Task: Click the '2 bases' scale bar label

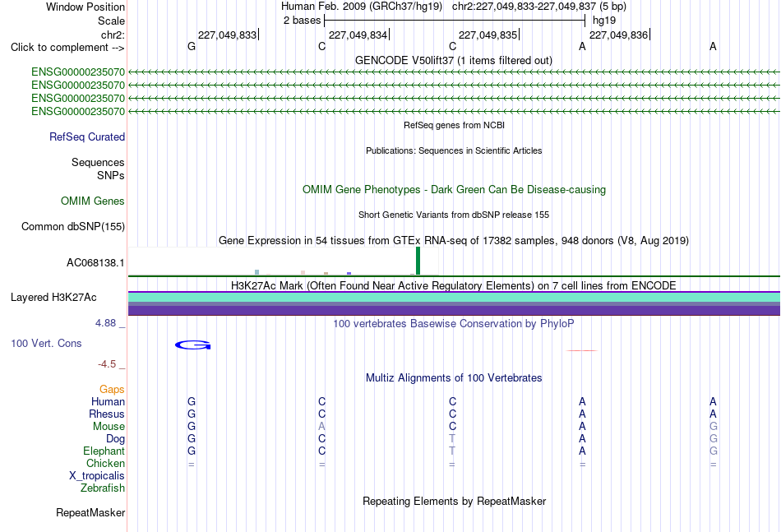Action: [x=302, y=21]
